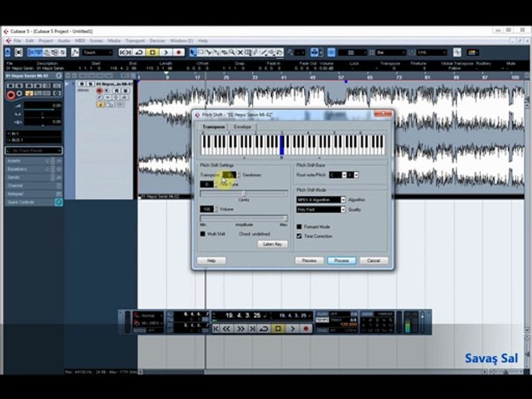The height and width of the screenshot is (399, 532).
Task: Click the Cancel button
Action: pyautogui.click(x=374, y=260)
